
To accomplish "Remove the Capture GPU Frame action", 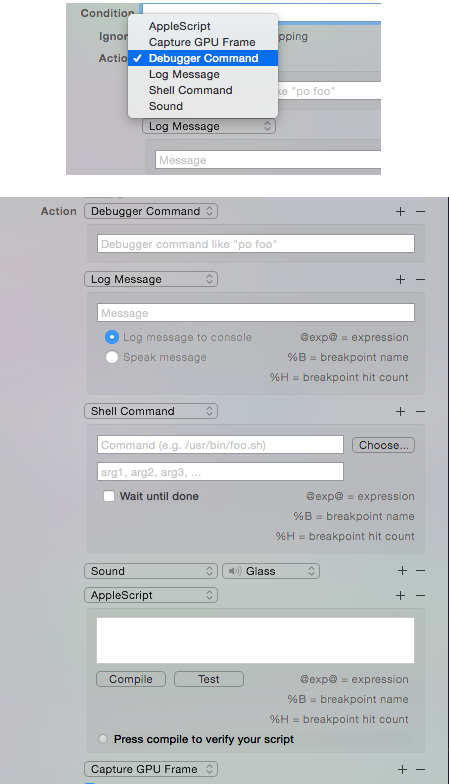I will coord(420,770).
